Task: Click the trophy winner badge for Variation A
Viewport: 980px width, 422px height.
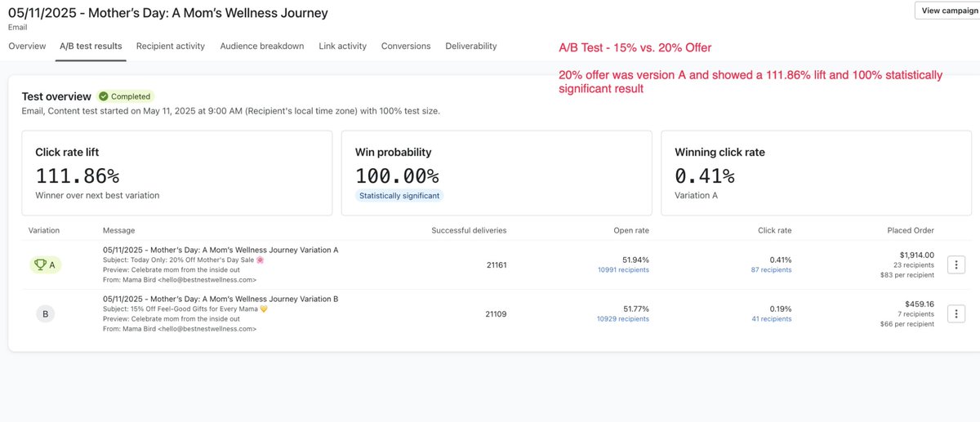Action: (45, 264)
